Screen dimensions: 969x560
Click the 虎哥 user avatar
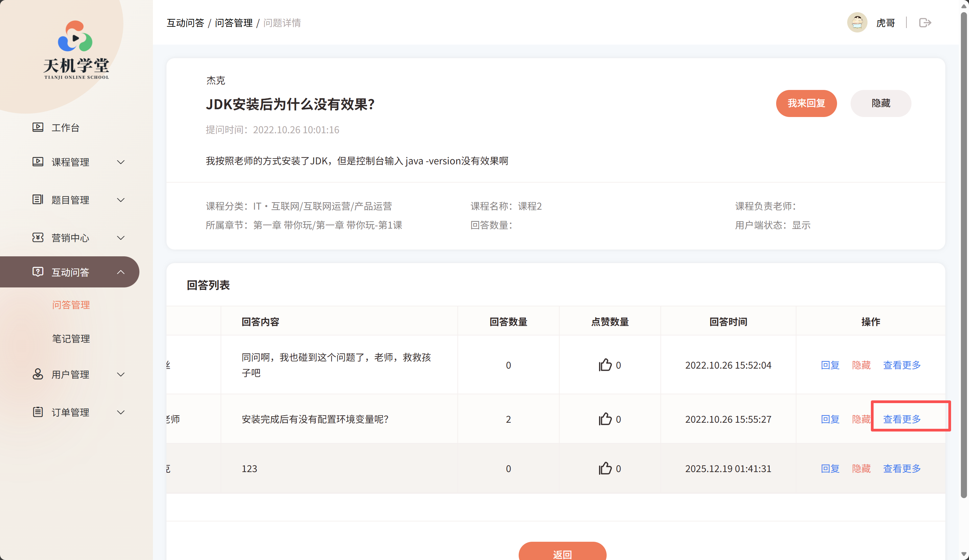click(x=857, y=23)
